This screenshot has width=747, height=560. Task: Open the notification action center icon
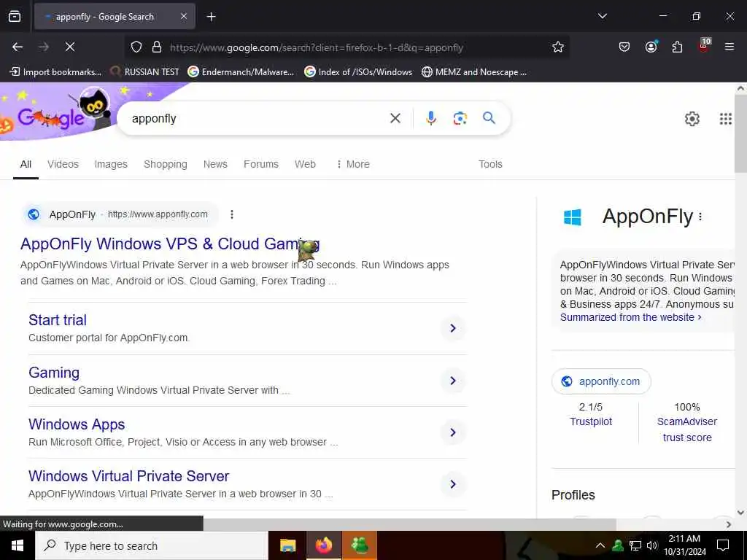(723, 545)
